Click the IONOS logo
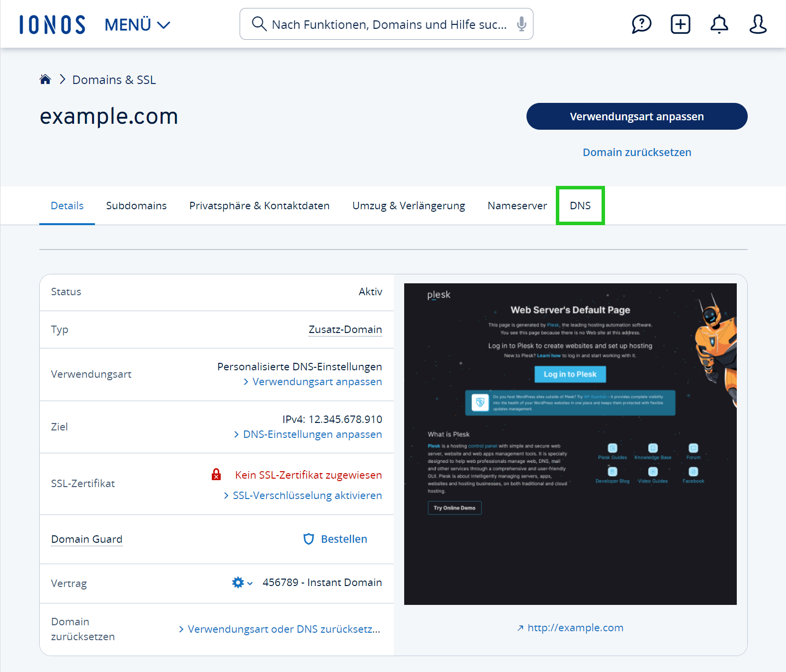This screenshot has height=672, width=786. [52, 24]
